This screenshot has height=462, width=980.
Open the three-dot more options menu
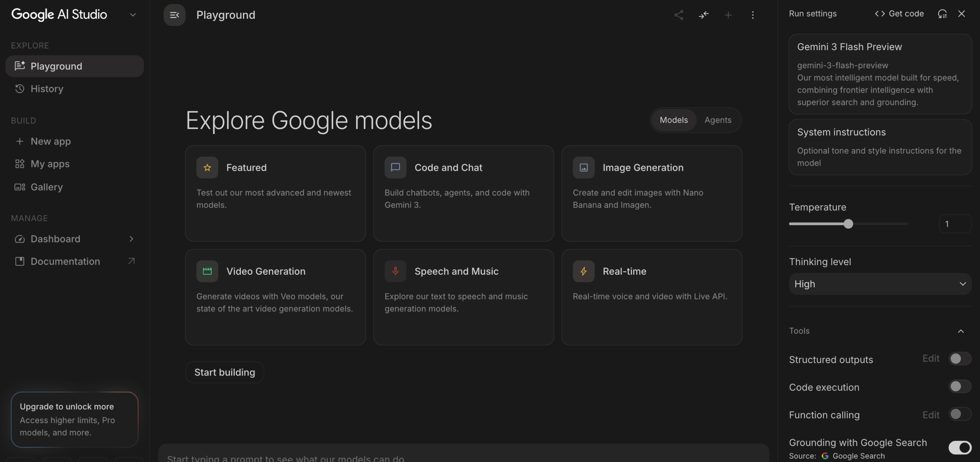[753, 15]
